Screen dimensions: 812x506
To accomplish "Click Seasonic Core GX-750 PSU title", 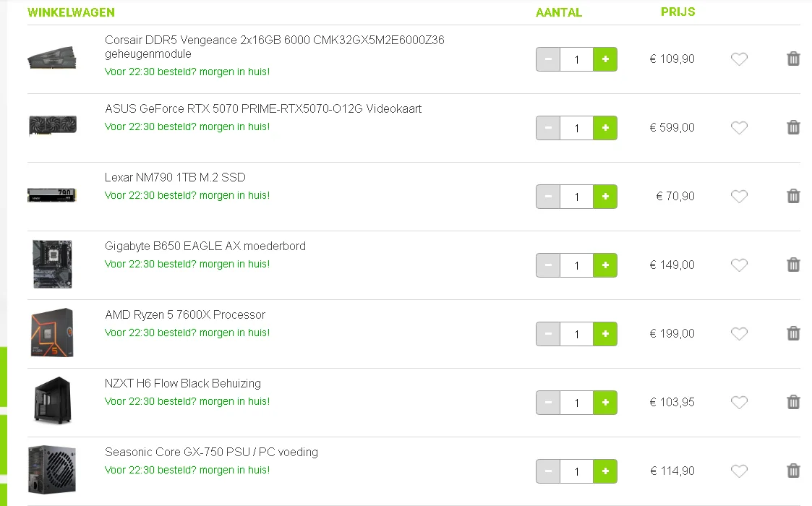I will click(x=211, y=453).
